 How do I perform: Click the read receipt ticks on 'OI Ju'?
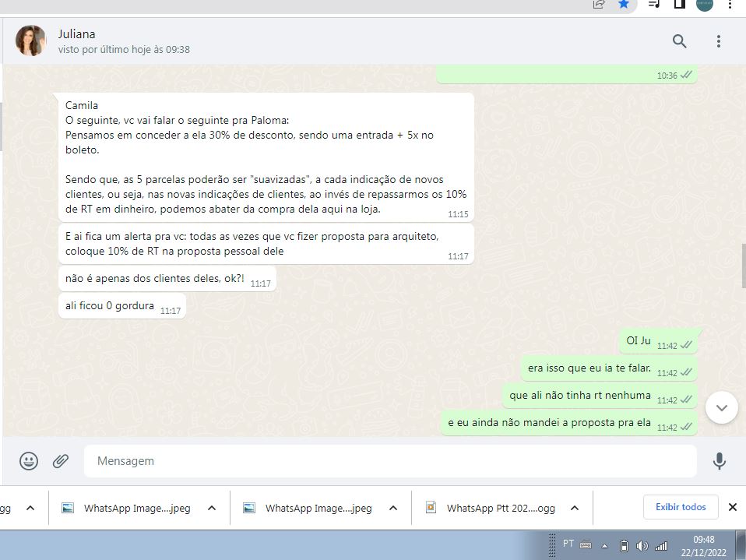point(686,345)
